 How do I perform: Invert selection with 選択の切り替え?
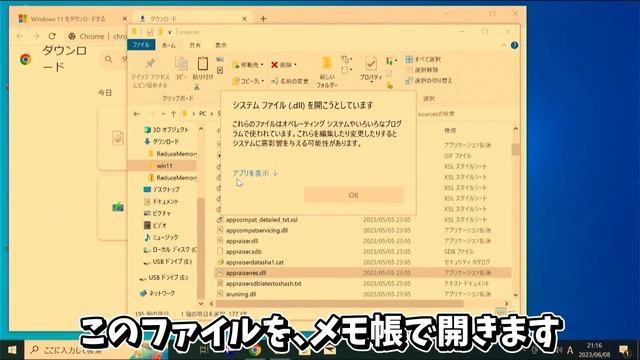(x=429, y=81)
